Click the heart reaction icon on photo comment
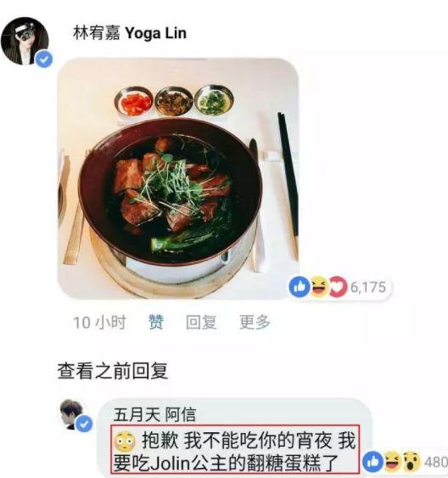448x478 pixels. pyautogui.click(x=338, y=287)
